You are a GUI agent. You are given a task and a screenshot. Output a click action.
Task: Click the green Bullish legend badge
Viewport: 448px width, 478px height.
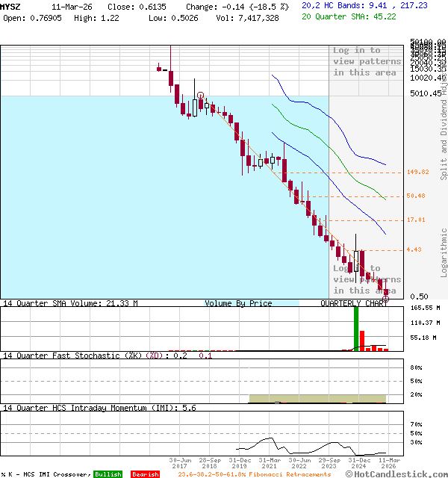pyautogui.click(x=108, y=474)
